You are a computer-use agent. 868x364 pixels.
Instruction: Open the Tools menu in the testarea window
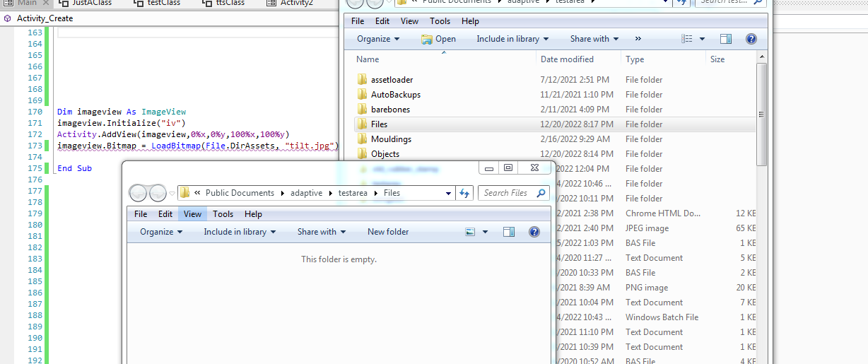pos(440,21)
